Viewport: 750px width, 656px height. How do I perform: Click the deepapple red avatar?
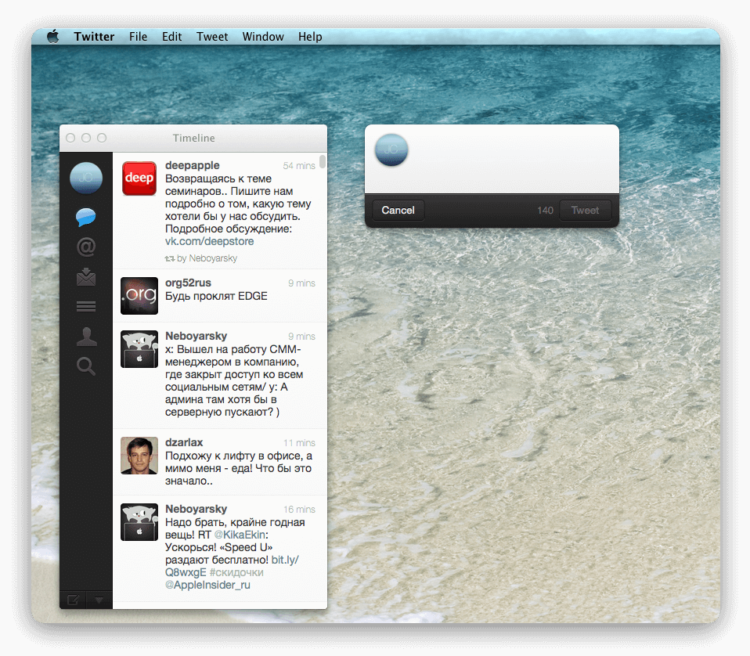click(x=139, y=178)
